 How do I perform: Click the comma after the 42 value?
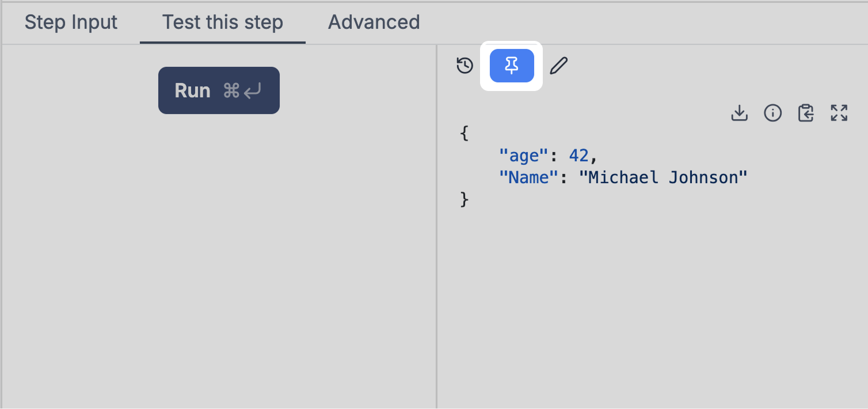coord(593,157)
